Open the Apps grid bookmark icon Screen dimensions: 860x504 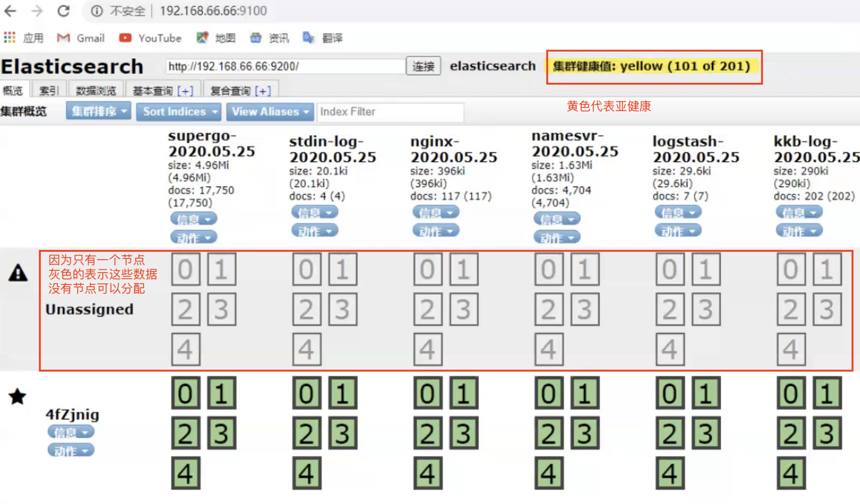click(x=10, y=38)
